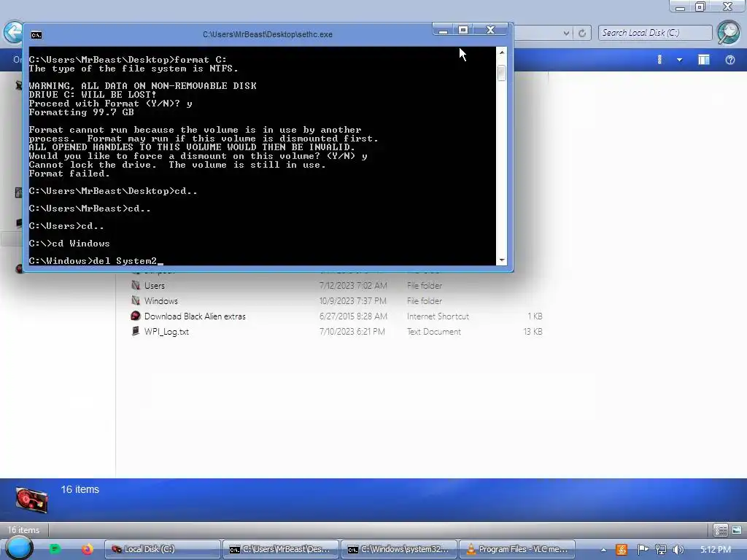Open the Action Center flag tray icon
Viewport: 747px width, 560px height.
643,550
